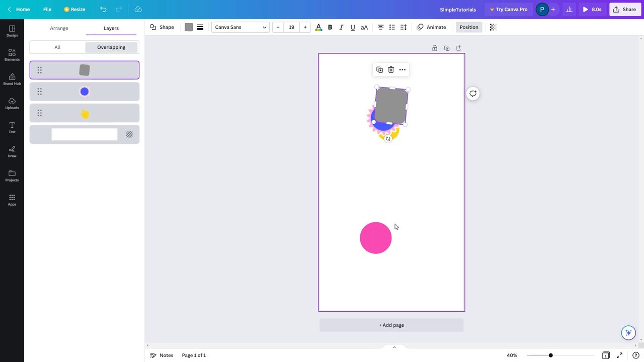644x362 pixels.
Task: Select the Draw tool in sidebar
Action: tap(12, 152)
